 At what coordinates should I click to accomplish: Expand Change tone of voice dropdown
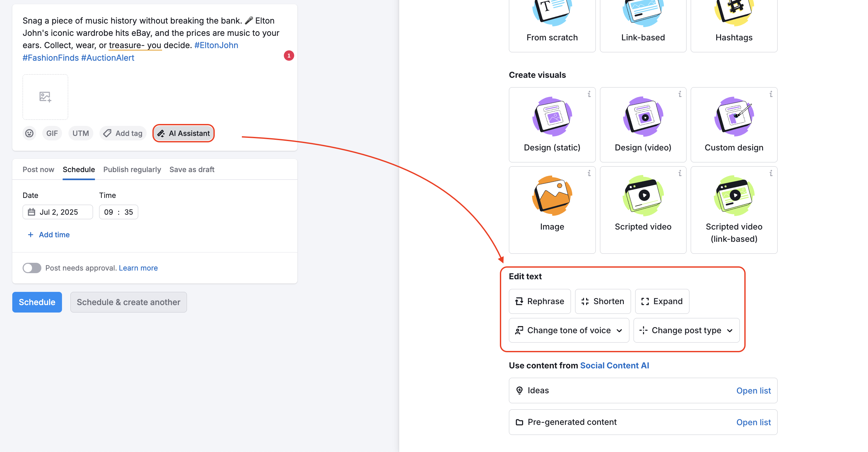click(568, 330)
